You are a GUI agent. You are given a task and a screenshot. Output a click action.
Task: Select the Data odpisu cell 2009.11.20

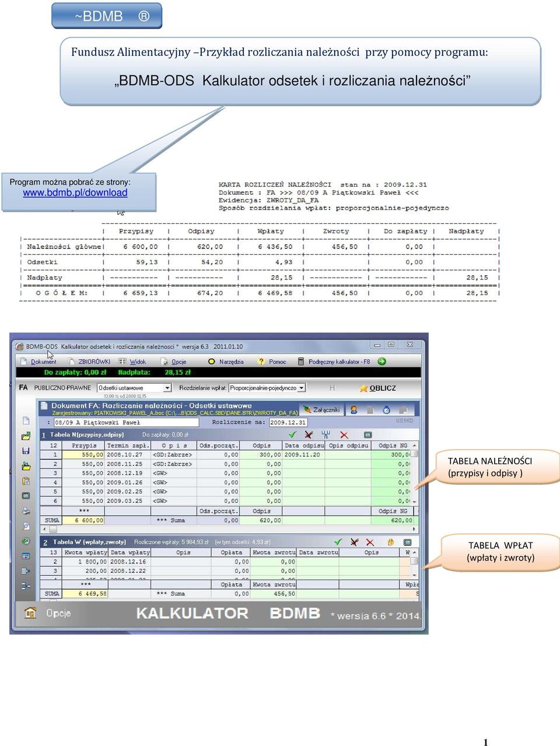pyautogui.click(x=304, y=455)
